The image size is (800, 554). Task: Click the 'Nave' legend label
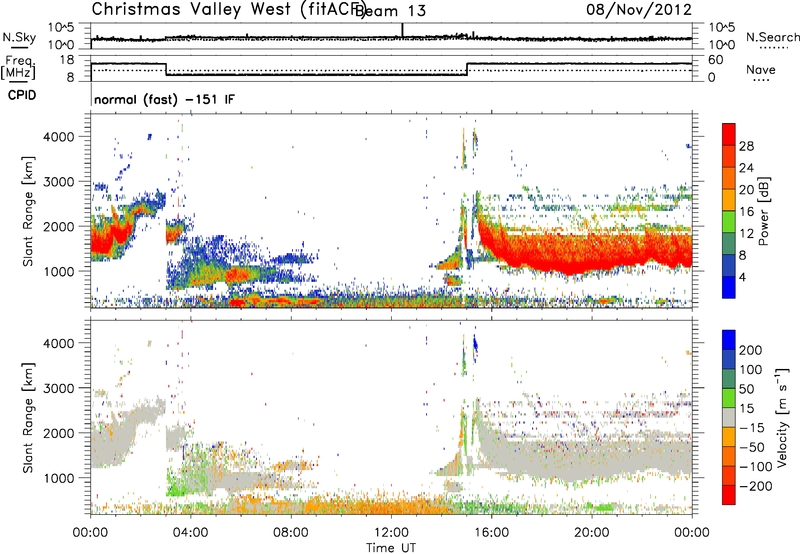tap(760, 69)
